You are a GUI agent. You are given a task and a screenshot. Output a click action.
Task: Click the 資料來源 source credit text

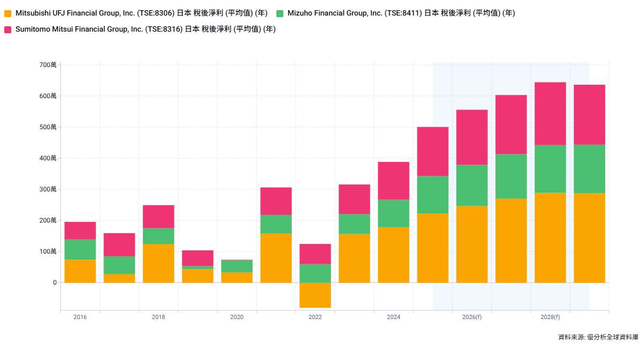coord(598,337)
